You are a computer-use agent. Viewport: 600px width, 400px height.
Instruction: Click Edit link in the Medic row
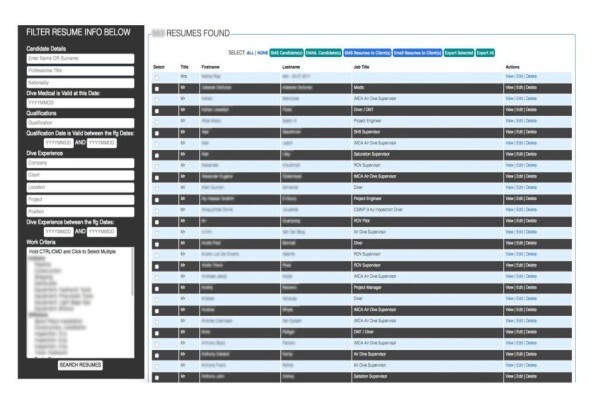pos(520,88)
